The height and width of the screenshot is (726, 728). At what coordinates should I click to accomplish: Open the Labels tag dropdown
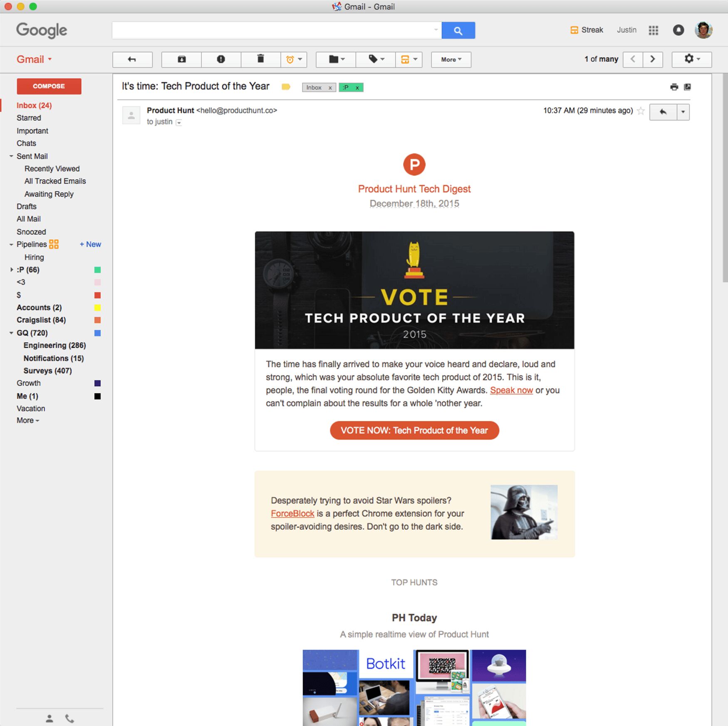pos(376,59)
